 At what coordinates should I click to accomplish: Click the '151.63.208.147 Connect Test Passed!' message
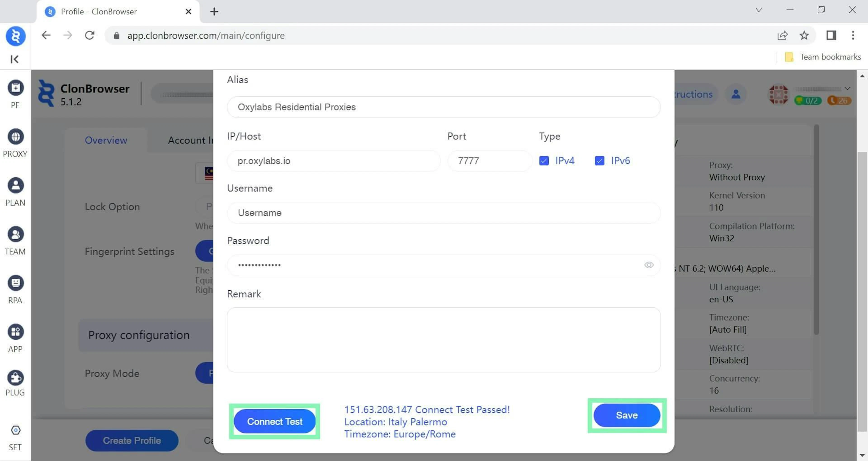pyautogui.click(x=427, y=409)
